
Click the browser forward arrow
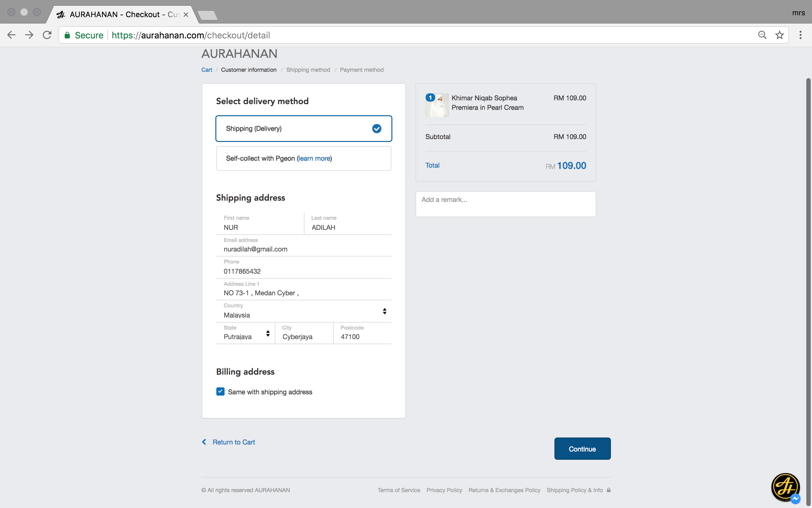click(x=29, y=35)
